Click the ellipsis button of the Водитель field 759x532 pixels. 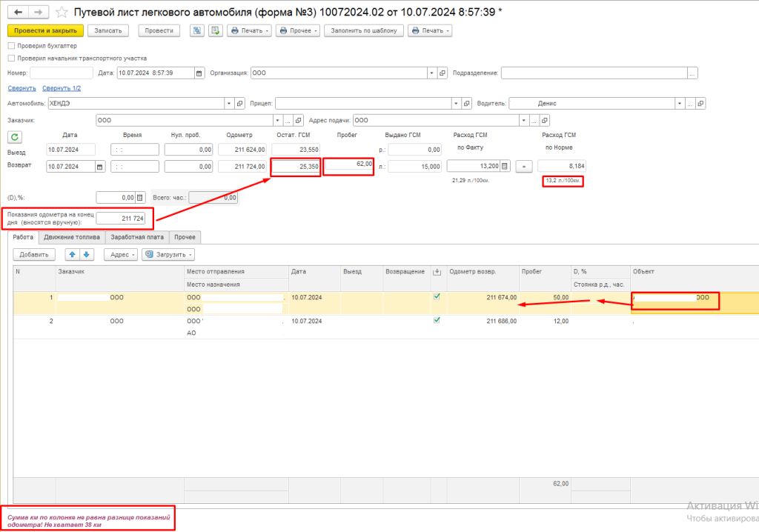pyautogui.click(x=690, y=103)
